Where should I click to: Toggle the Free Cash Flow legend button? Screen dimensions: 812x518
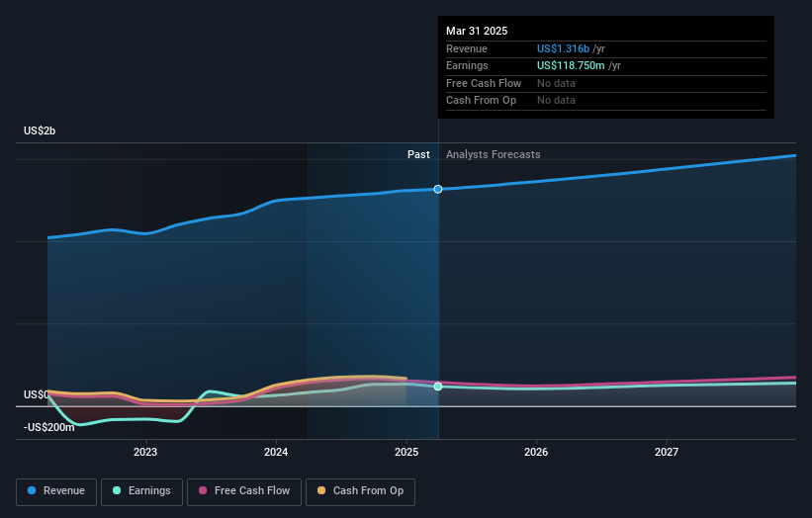click(244, 491)
